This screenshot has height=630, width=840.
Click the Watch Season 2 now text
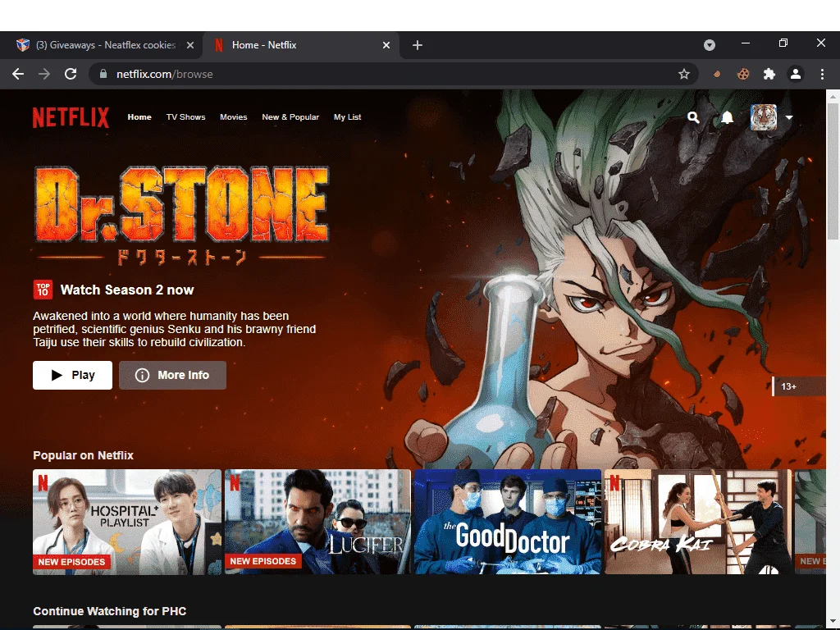tap(127, 290)
